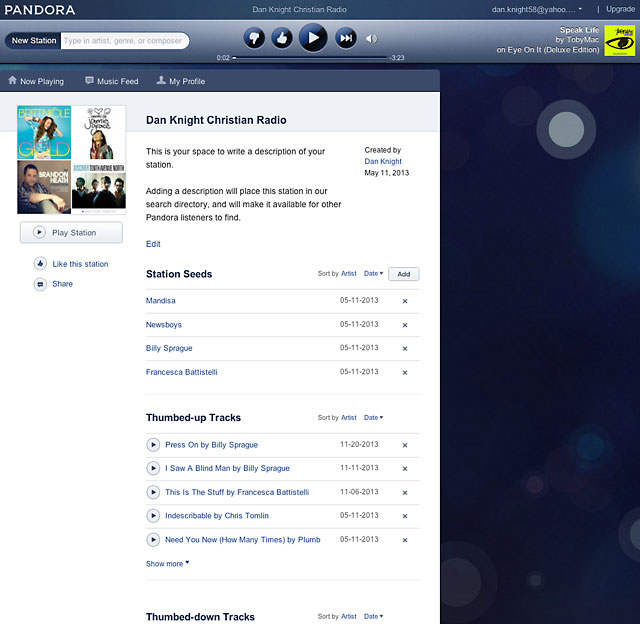Click the Now Playing house icon

(13, 80)
